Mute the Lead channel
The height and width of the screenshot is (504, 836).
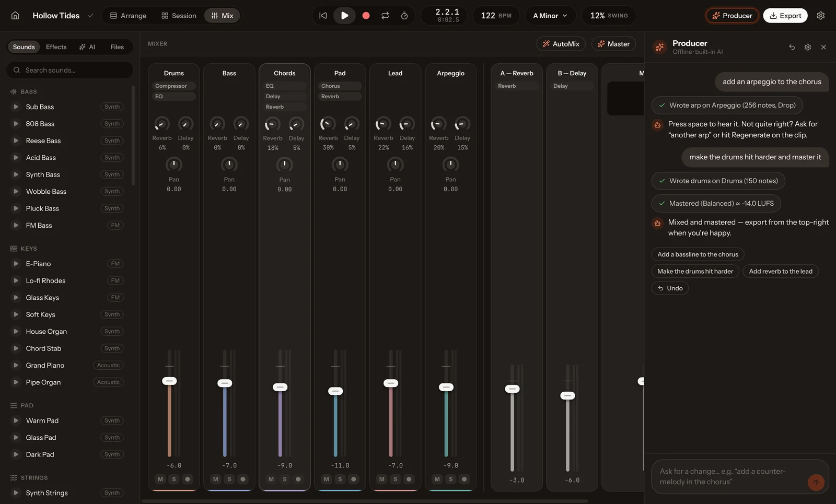pos(382,479)
